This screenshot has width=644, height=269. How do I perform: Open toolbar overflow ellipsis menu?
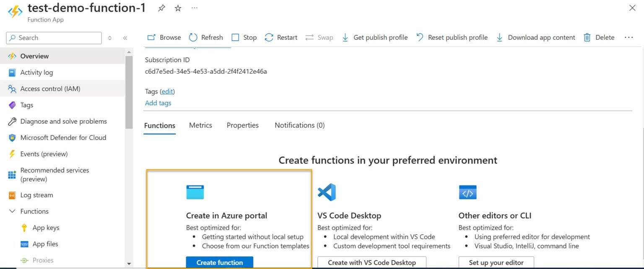pyautogui.click(x=628, y=37)
